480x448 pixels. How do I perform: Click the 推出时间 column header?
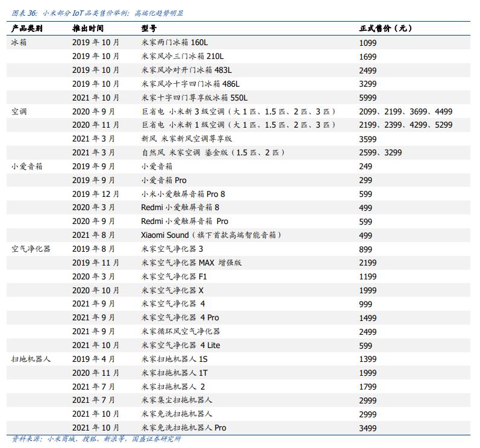[88, 28]
